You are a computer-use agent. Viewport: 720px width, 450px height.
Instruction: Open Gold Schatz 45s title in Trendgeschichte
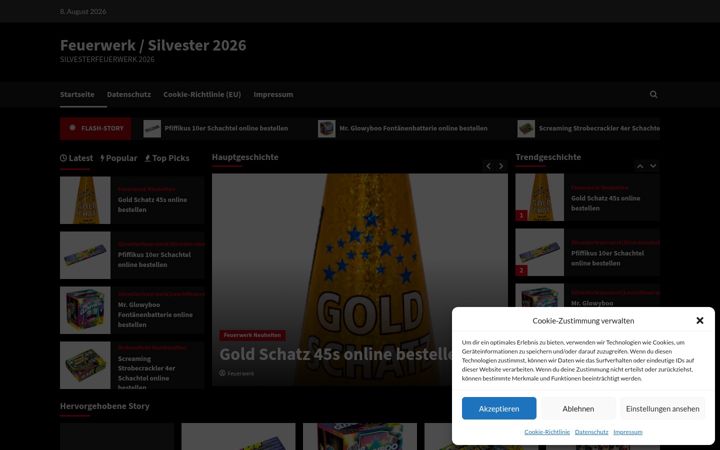[x=606, y=203]
